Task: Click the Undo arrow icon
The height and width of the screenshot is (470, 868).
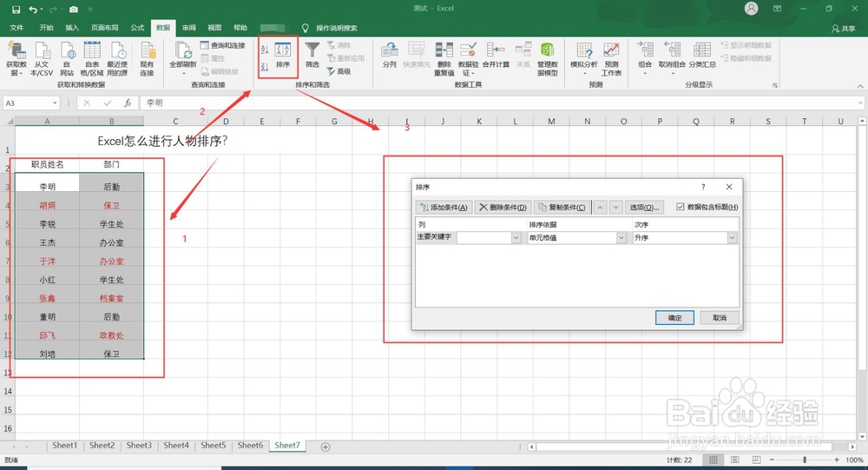Action: tap(33, 10)
